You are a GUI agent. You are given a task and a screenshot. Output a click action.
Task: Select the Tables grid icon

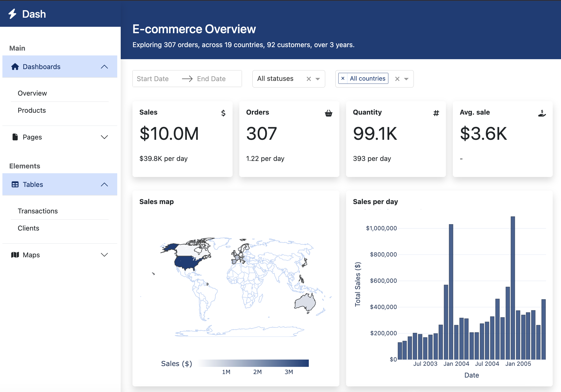coord(15,184)
